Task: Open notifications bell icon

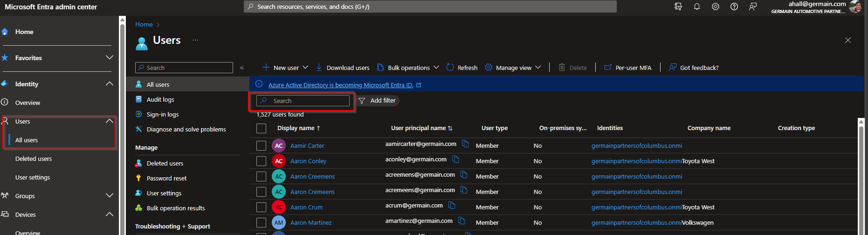Action: 697,7
